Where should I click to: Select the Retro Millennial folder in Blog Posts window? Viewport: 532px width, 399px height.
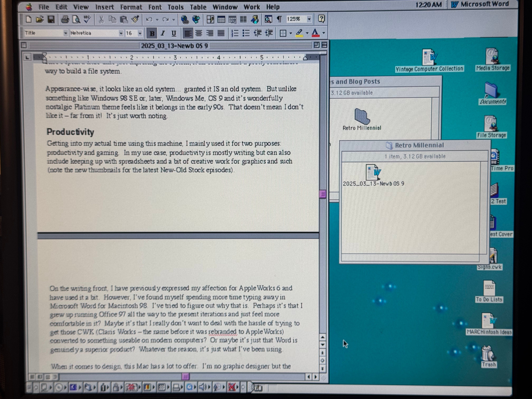click(x=362, y=120)
